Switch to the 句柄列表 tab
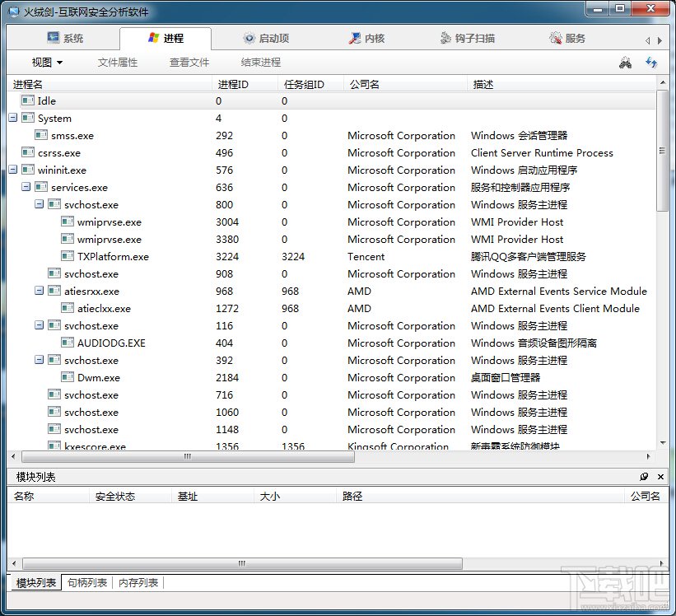The height and width of the screenshot is (616, 676). pos(87,583)
